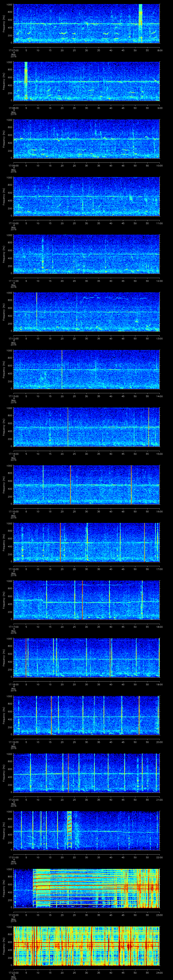Click the time label 17:11:00
This screenshot has height=980, width=173.
(13, 281)
